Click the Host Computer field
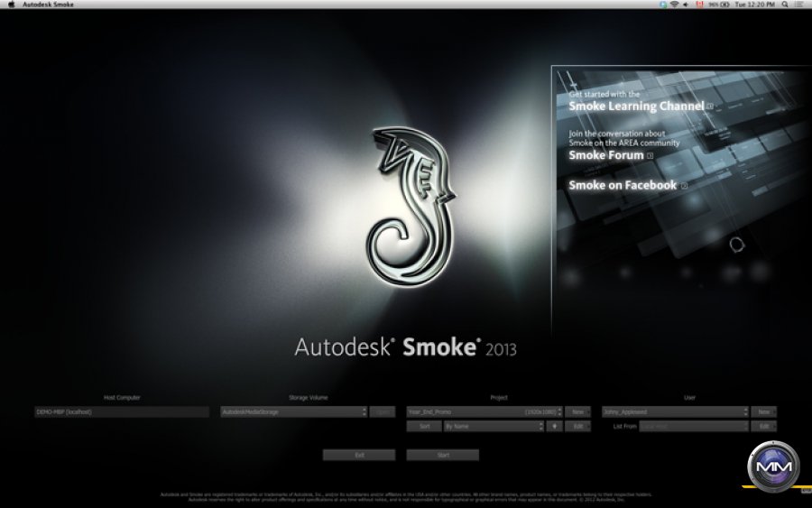The width and height of the screenshot is (812, 508). coord(122,411)
